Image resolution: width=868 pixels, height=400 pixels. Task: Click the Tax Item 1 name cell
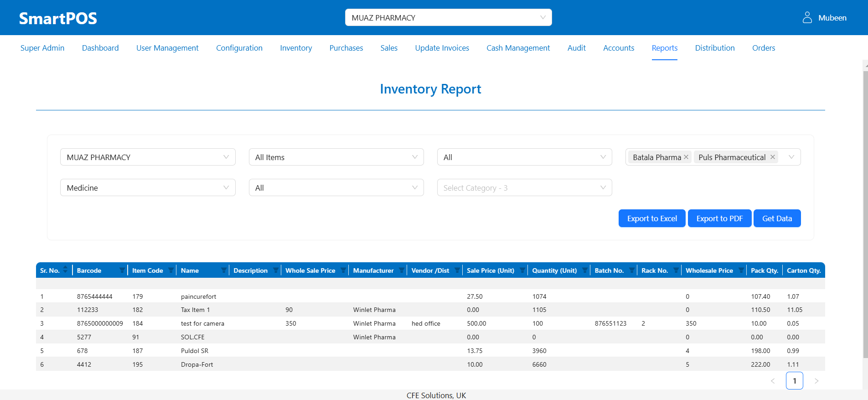195,310
